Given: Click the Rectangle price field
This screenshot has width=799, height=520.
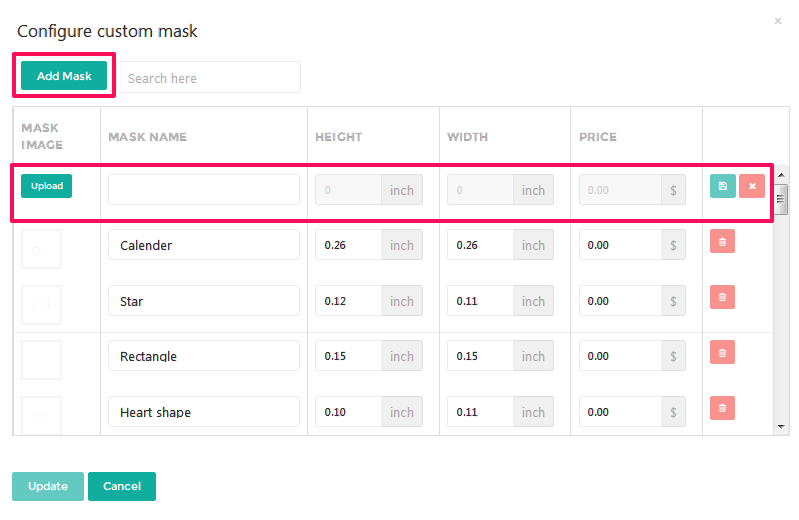Looking at the screenshot, I should (620, 356).
